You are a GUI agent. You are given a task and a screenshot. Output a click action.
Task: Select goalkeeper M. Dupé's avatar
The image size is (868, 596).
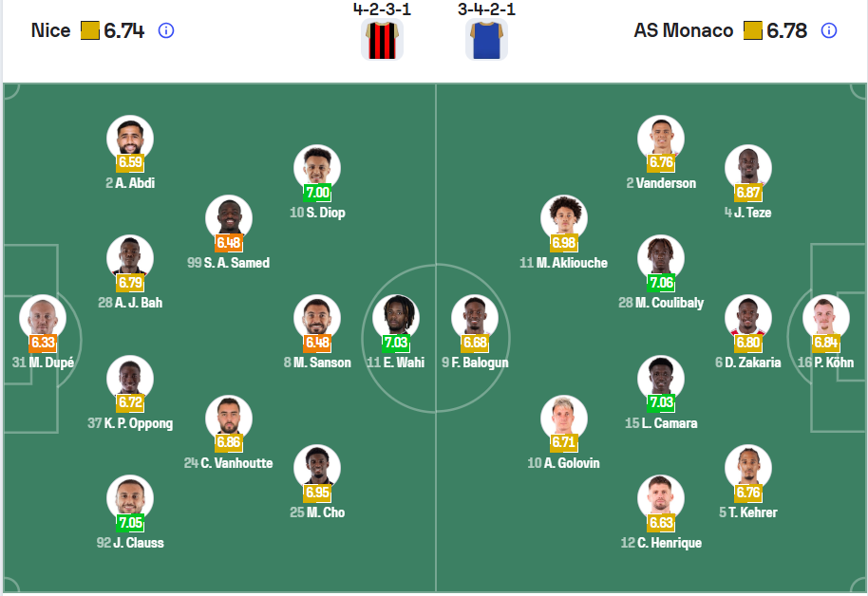point(42,317)
